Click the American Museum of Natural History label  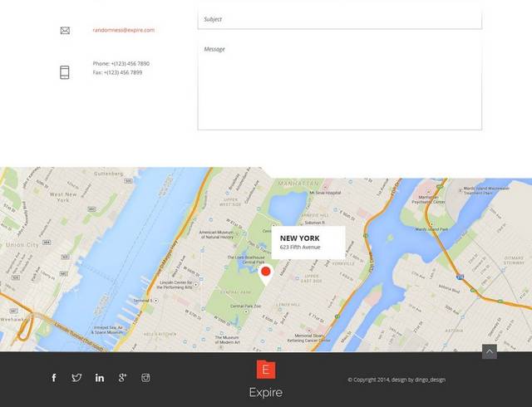tap(217, 235)
